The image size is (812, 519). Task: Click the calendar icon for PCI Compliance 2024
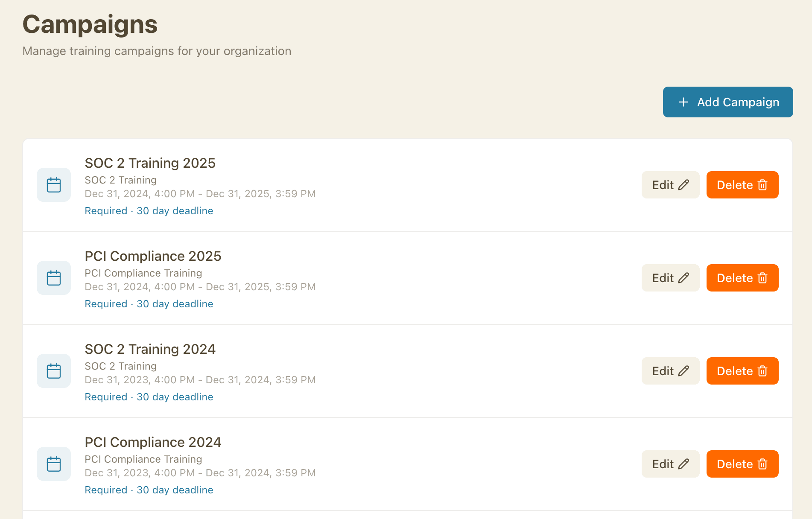point(53,464)
